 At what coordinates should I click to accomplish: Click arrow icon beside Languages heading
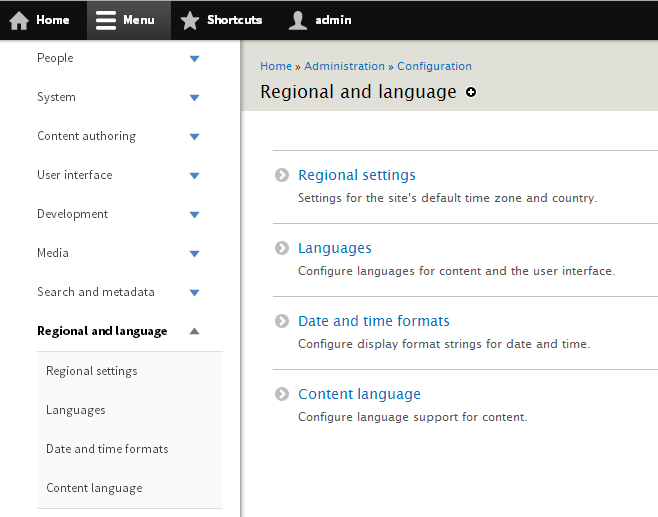tap(282, 248)
